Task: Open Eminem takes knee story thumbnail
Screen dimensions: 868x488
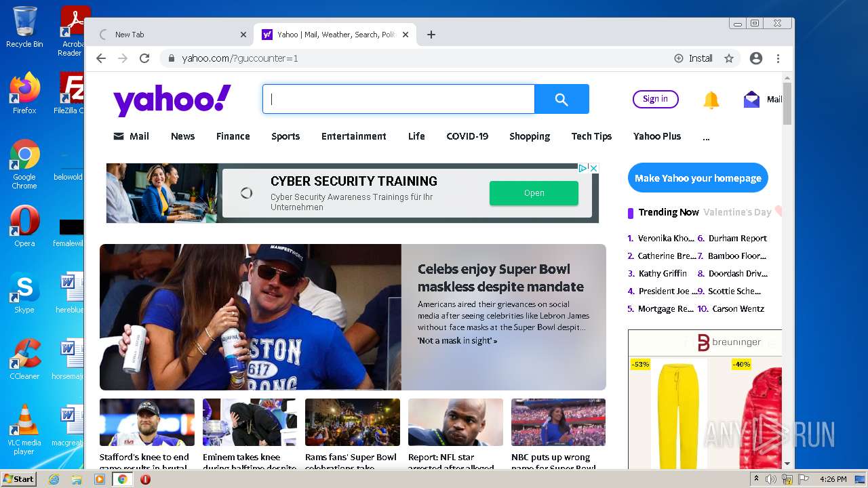Action: click(x=250, y=422)
